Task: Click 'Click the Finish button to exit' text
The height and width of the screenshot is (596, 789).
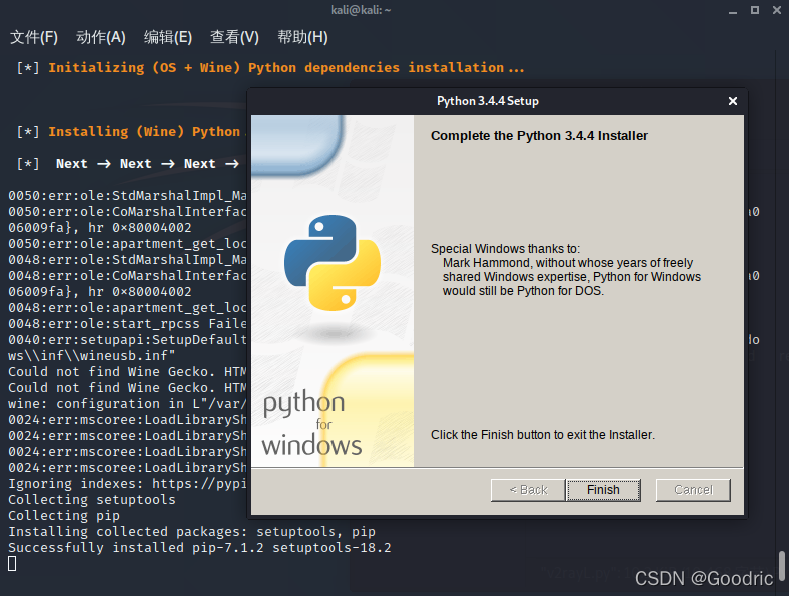Action: pos(543,435)
